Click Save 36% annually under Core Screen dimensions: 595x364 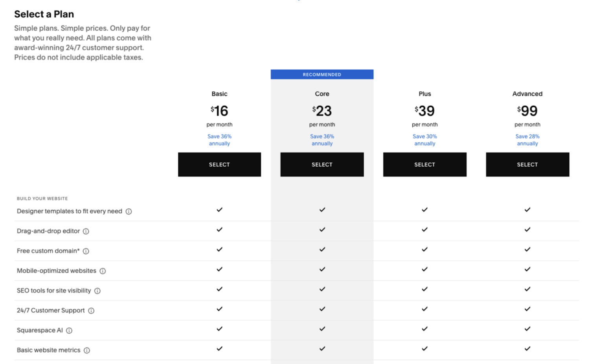pos(322,140)
